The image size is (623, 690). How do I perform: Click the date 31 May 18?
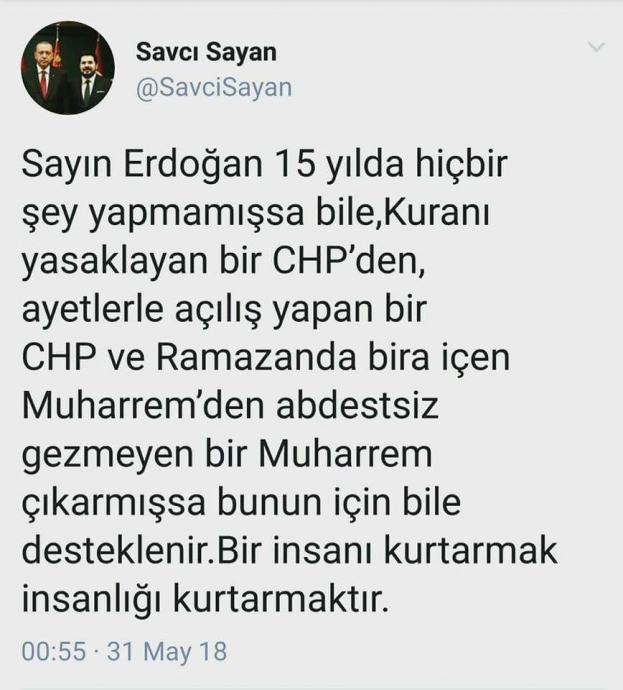click(x=167, y=652)
